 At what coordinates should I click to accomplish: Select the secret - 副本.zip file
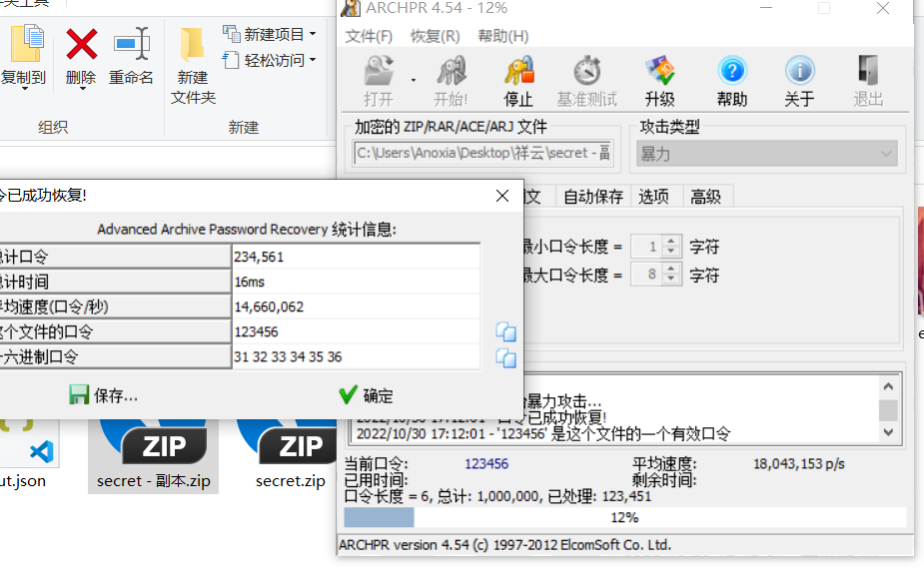pos(153,455)
